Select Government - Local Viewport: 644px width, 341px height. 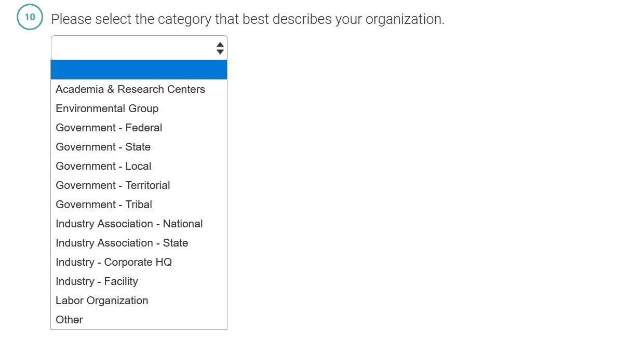click(x=104, y=166)
